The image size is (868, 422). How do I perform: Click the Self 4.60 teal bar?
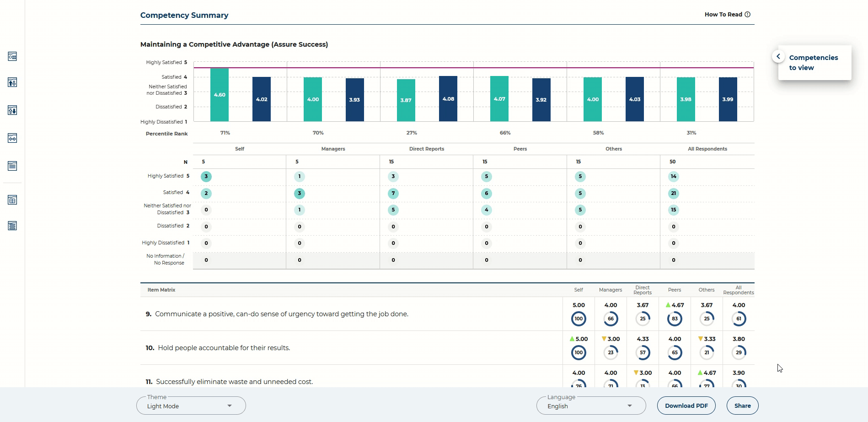(220, 95)
